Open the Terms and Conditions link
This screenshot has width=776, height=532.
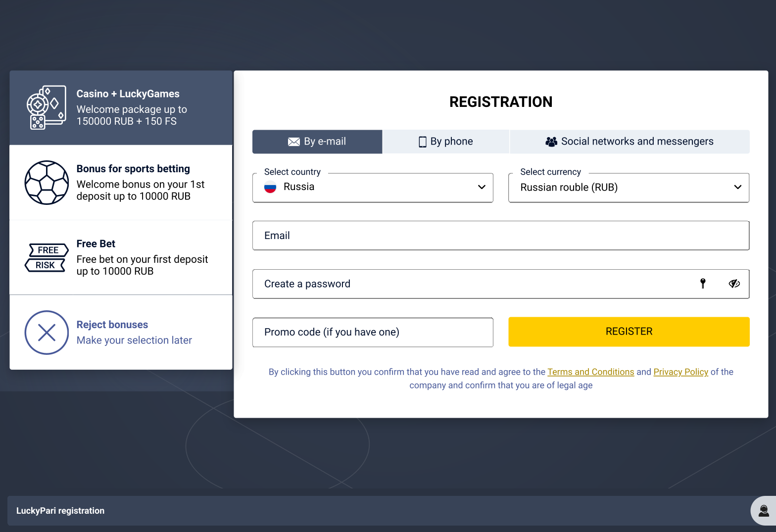(591, 372)
